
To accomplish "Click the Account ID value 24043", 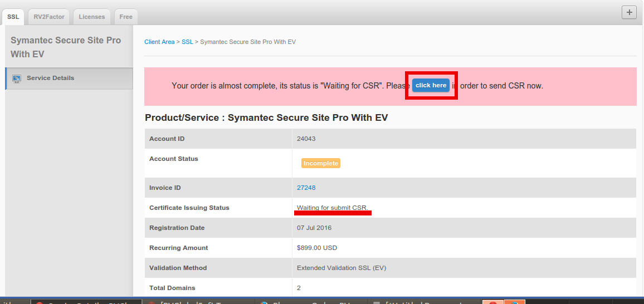I will click(306, 139).
